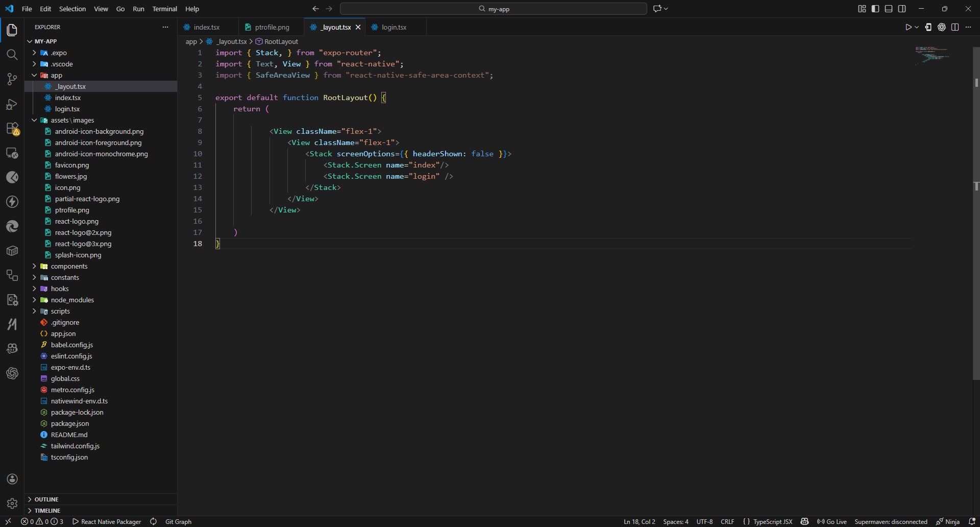Open Run and Debug view
The image size is (980, 527).
[12, 104]
